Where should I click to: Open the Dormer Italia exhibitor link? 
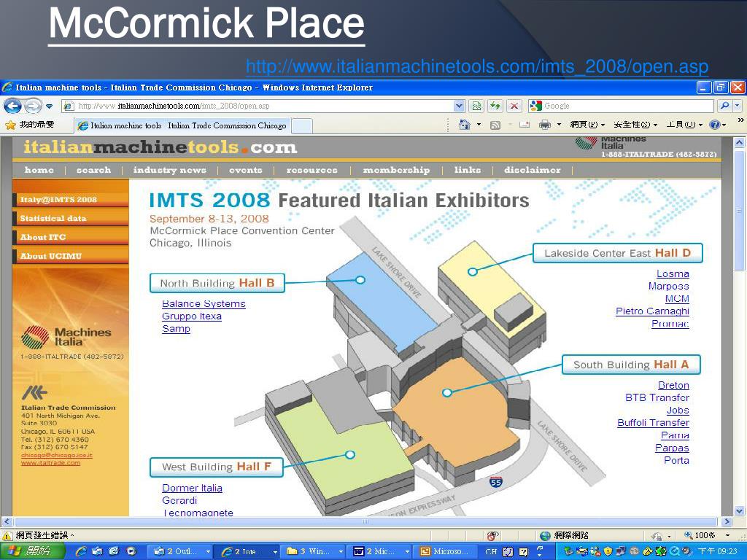pyautogui.click(x=192, y=488)
